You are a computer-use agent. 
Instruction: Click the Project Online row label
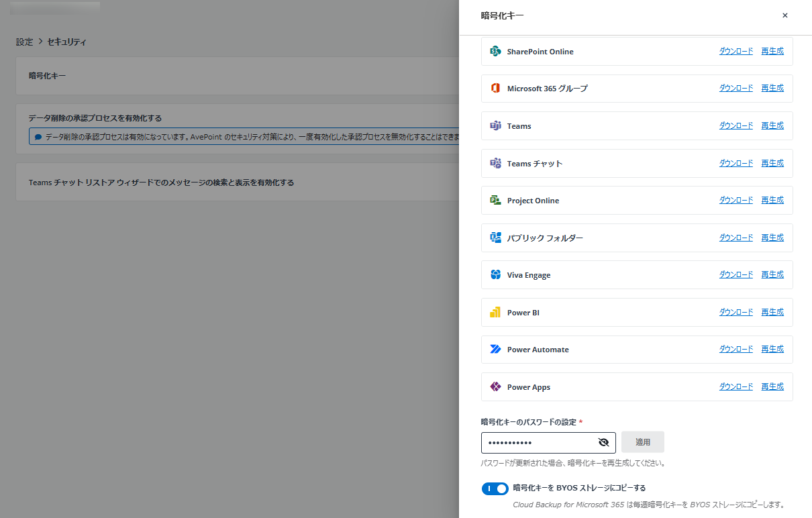click(533, 201)
